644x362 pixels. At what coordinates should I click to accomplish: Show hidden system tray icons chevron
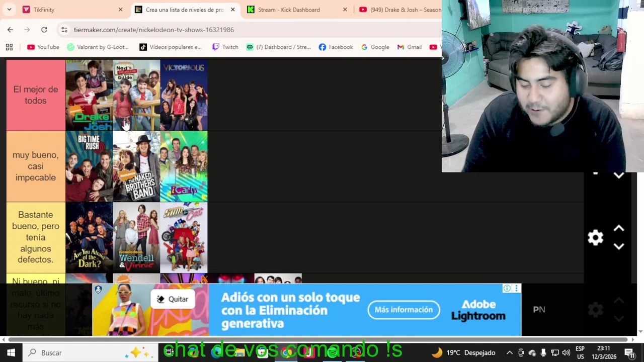(x=509, y=353)
